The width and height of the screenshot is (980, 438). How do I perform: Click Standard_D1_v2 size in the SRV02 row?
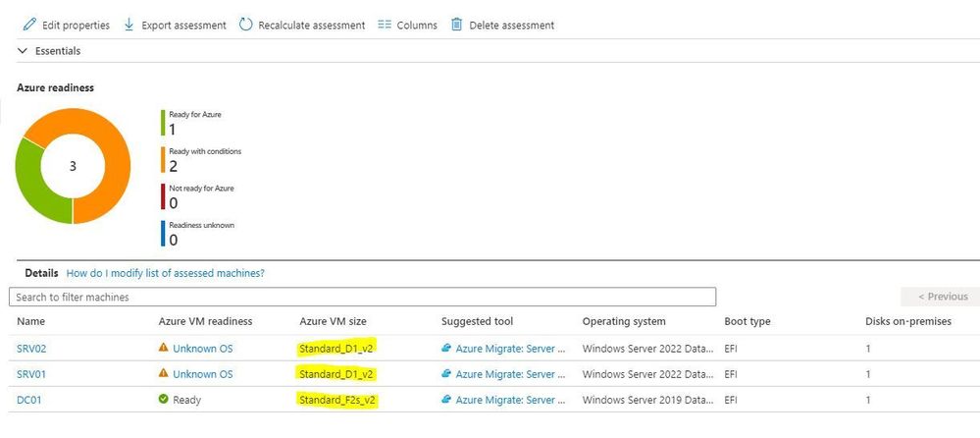point(336,349)
